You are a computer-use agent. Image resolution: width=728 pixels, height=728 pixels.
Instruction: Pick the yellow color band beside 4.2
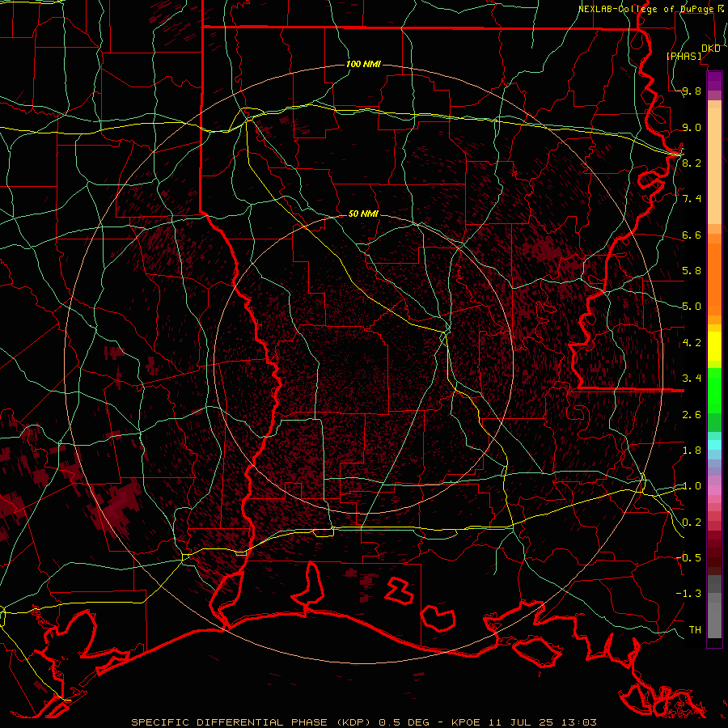pos(714,346)
